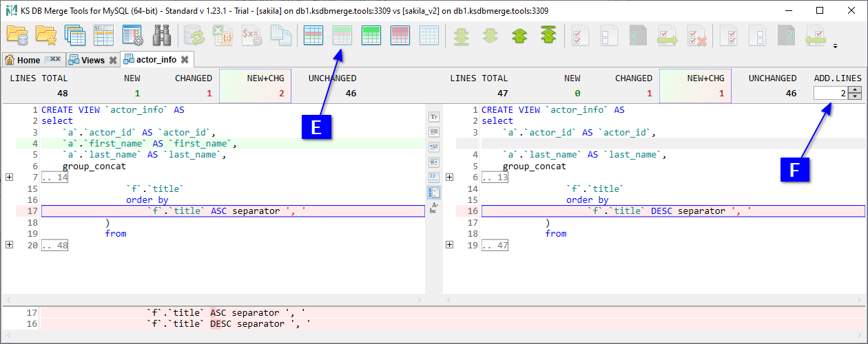This screenshot has height=344, width=868.
Task: Close the Views tab
Action: (x=112, y=60)
